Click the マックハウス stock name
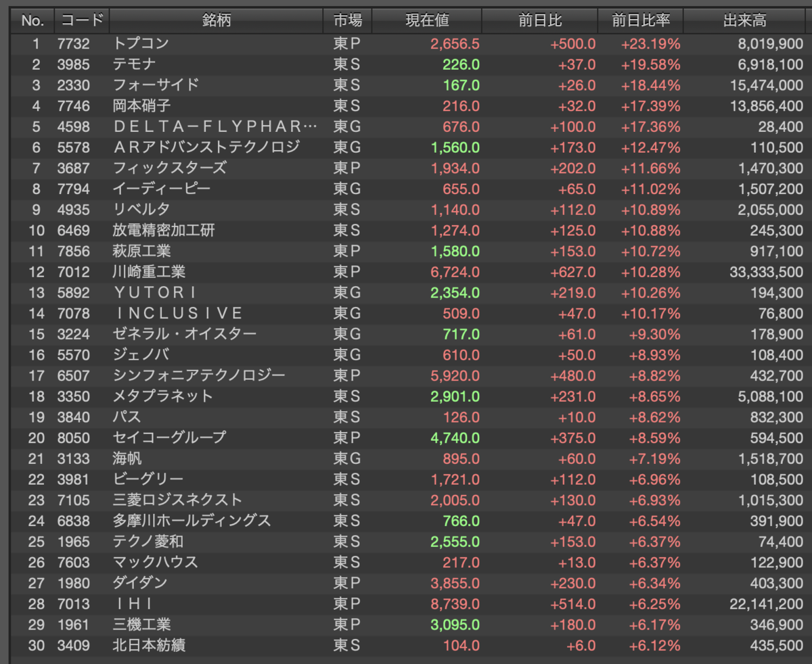The width and height of the screenshot is (812, 664). pyautogui.click(x=156, y=563)
